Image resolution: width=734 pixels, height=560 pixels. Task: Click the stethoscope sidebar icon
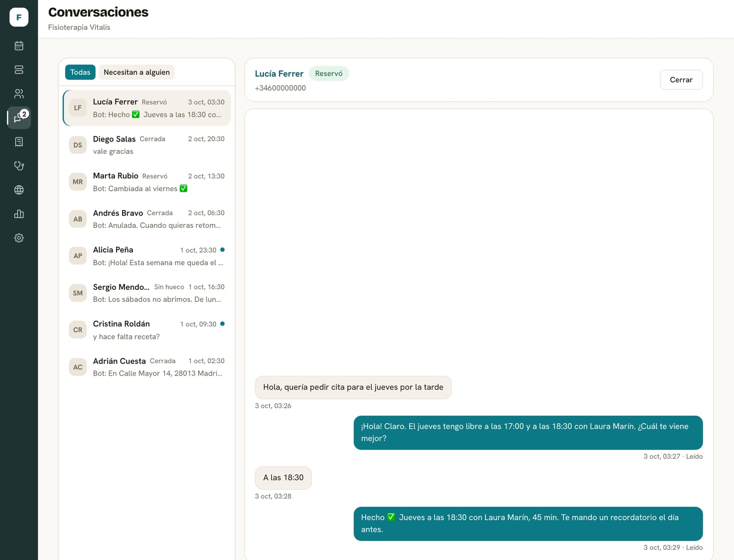19,166
